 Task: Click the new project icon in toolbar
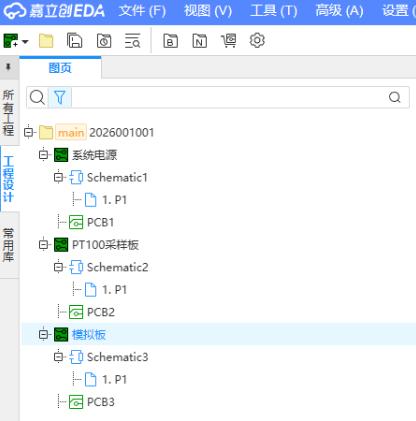coord(11,41)
